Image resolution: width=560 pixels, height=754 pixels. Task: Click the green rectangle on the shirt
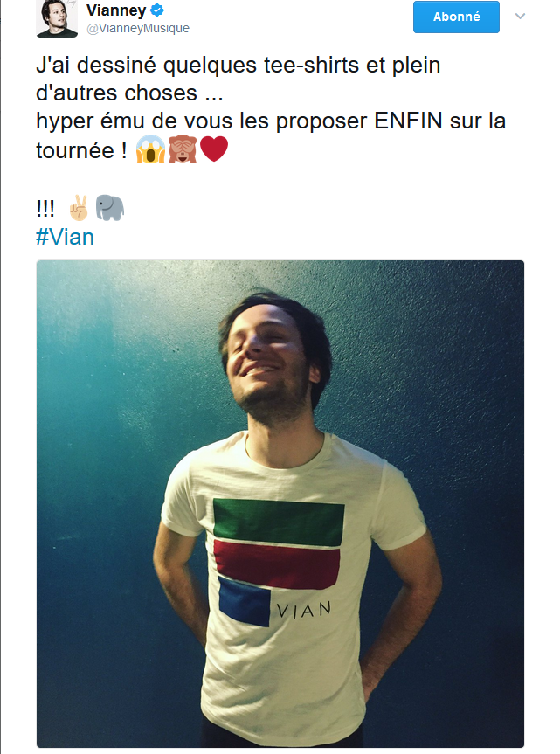tap(279, 522)
